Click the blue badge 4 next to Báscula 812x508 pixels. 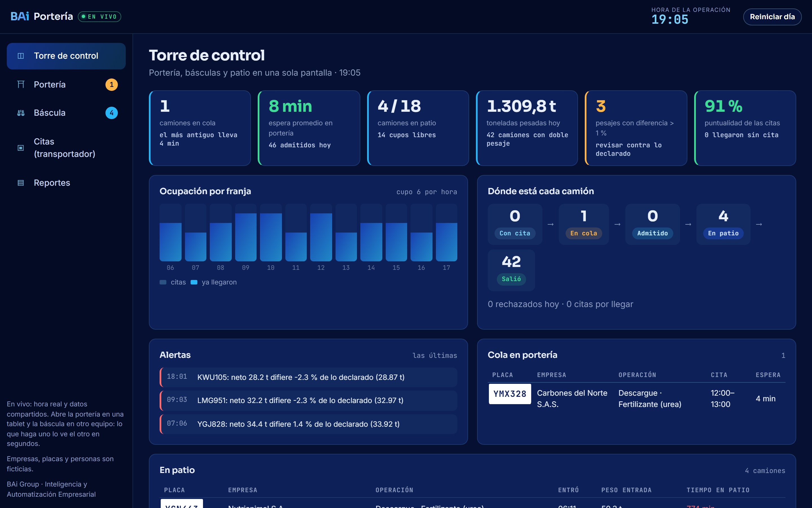pos(112,113)
